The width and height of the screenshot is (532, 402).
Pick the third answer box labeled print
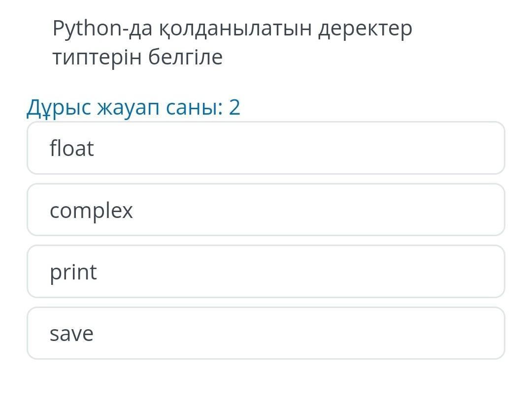pos(266,272)
